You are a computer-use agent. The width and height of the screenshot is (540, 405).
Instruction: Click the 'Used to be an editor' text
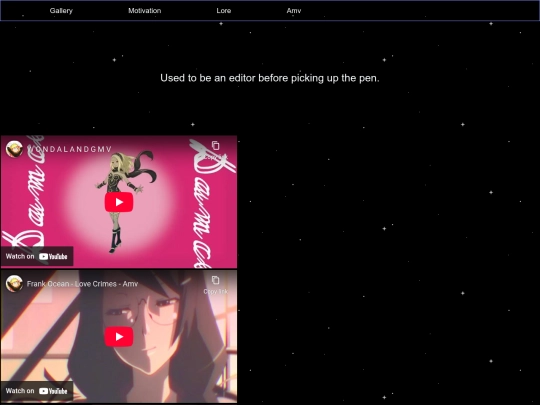point(270,78)
